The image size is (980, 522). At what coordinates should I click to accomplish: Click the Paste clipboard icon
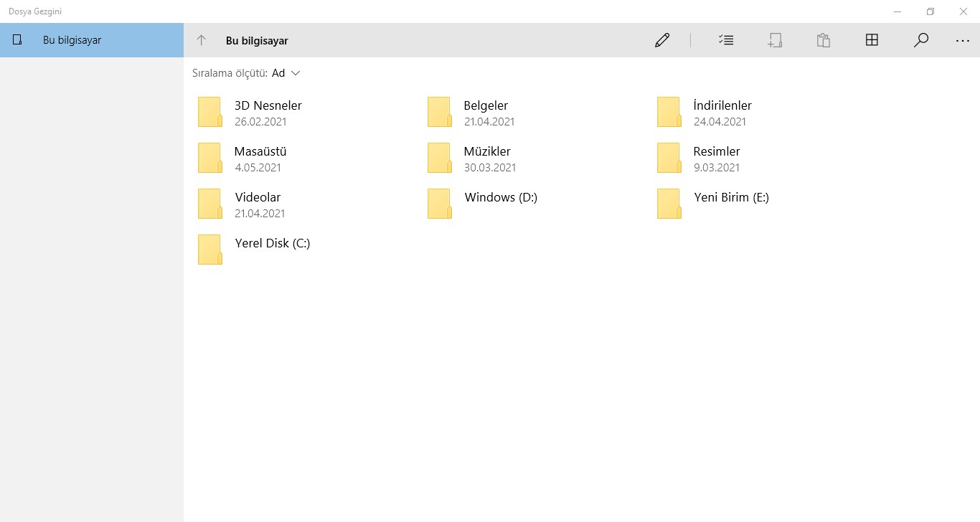point(824,40)
